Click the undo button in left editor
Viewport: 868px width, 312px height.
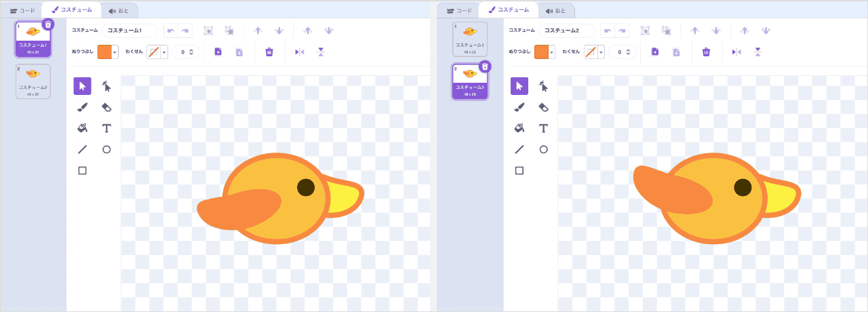click(171, 31)
